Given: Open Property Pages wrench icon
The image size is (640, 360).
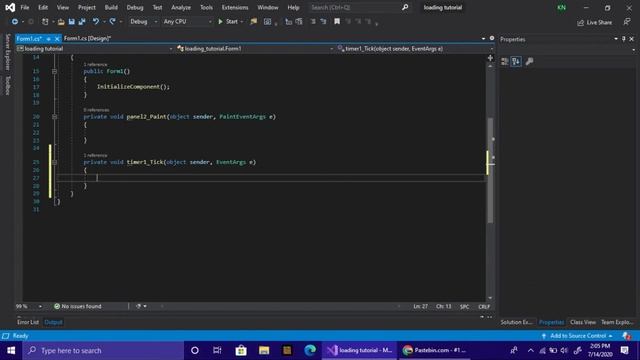Looking at the screenshot, I should click(529, 62).
